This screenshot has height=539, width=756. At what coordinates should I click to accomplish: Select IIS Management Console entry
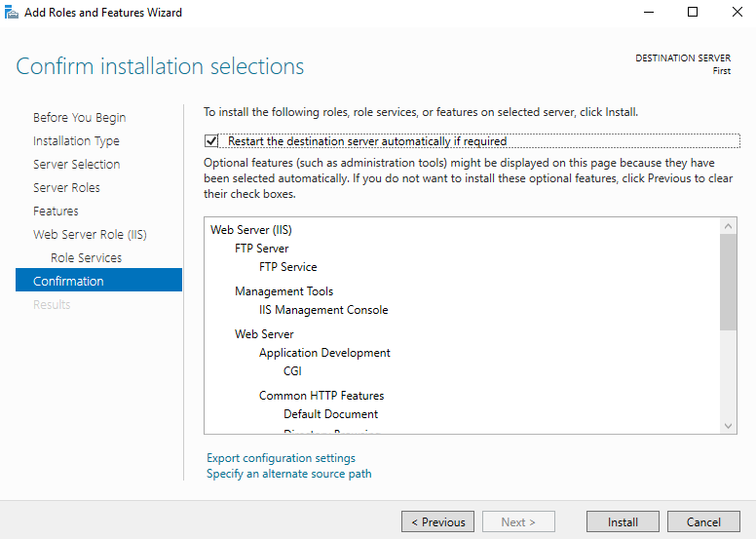click(323, 310)
